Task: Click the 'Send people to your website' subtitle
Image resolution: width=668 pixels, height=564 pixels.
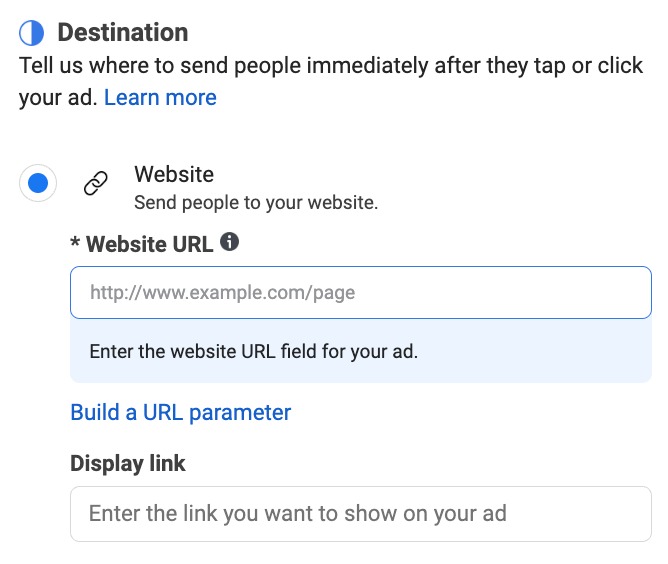Action: tap(256, 203)
